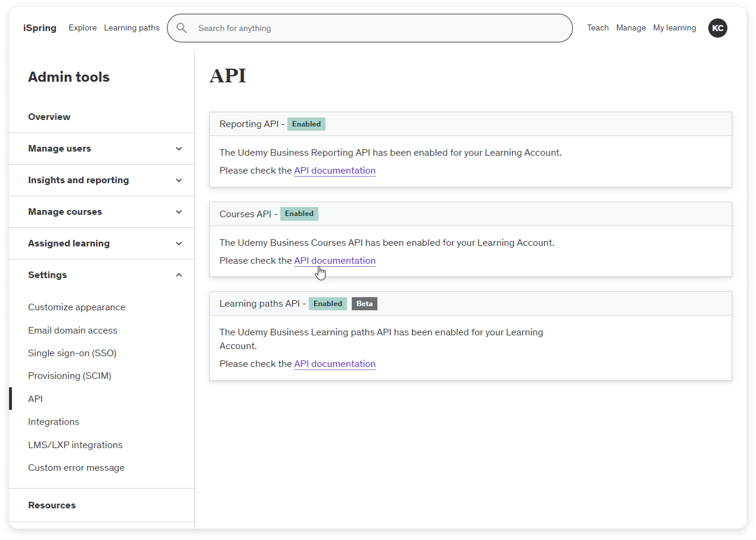Click the Learning paths API card title
This screenshot has height=540, width=756.
[259, 304]
